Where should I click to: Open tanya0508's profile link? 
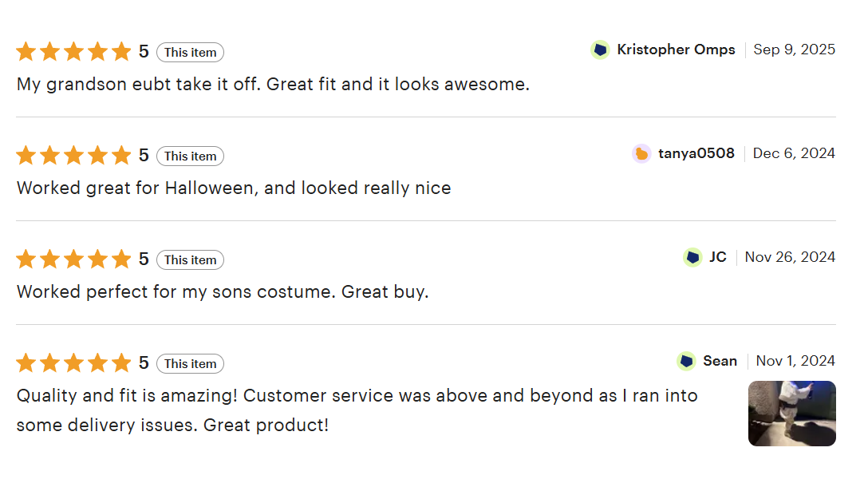(x=696, y=153)
